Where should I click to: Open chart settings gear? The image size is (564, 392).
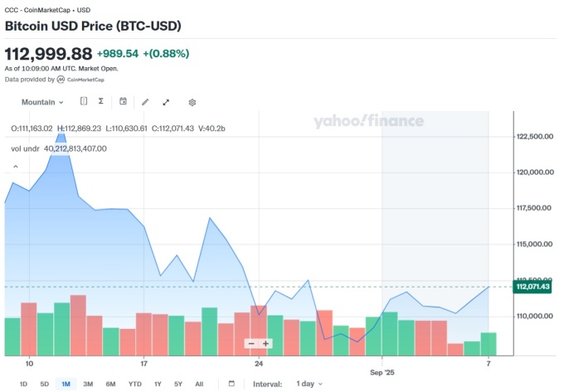192,103
